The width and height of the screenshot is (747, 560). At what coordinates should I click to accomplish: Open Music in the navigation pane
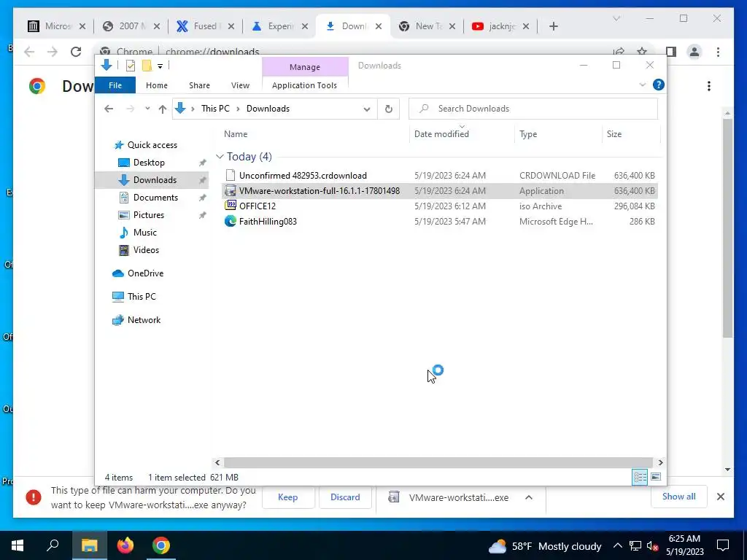tap(145, 233)
